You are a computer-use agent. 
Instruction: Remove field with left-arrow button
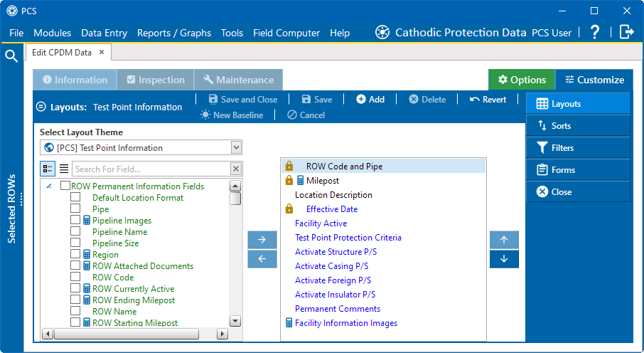click(x=262, y=259)
